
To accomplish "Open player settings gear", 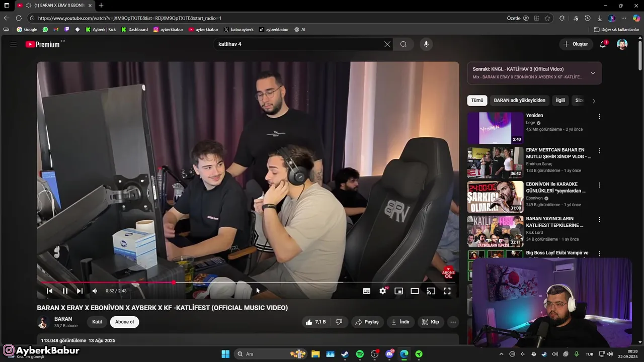I will tap(383, 291).
